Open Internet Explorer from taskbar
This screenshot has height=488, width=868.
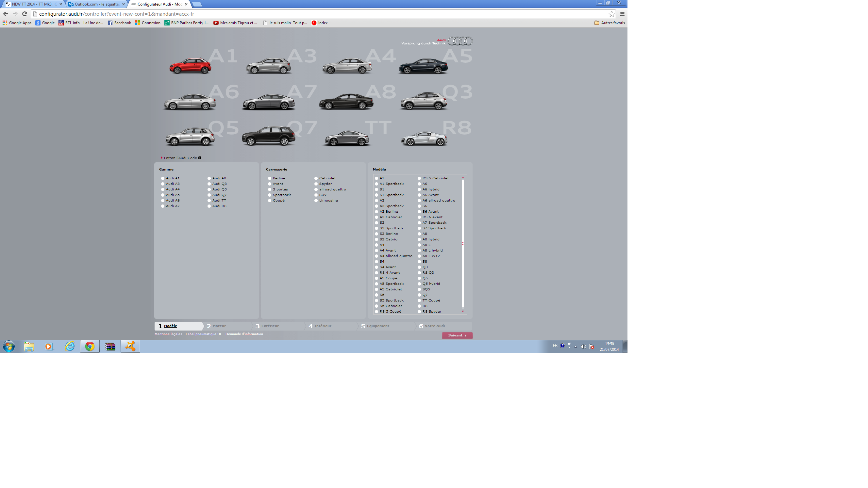[x=69, y=346]
